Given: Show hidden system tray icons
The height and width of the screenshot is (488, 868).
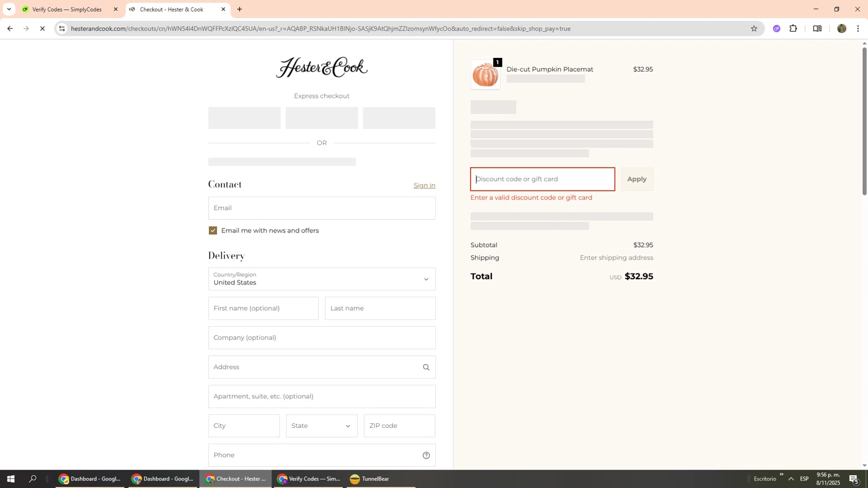Looking at the screenshot, I should tap(791, 479).
